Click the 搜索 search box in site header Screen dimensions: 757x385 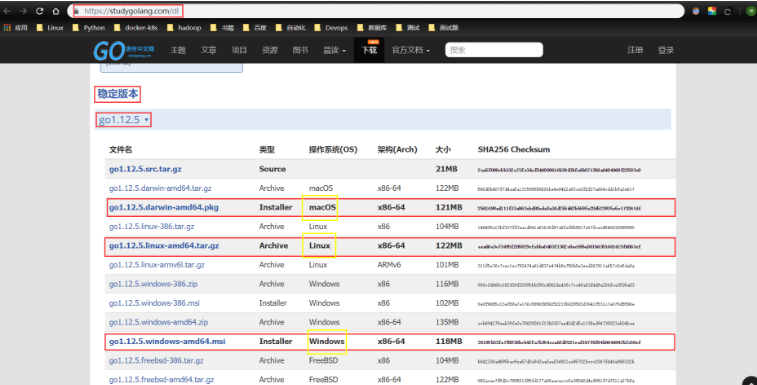(x=494, y=50)
